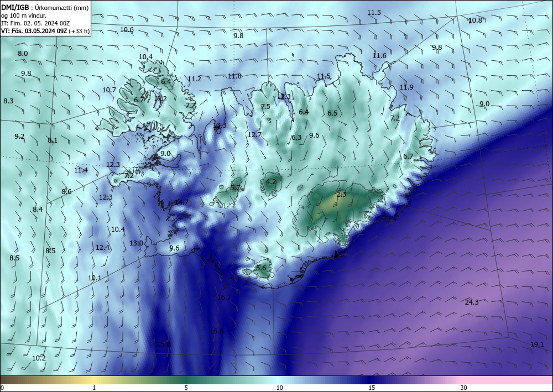Image resolution: width=553 pixels, height=392 pixels.
Task: Click the 11.4 map value
Action: pyautogui.click(x=81, y=170)
